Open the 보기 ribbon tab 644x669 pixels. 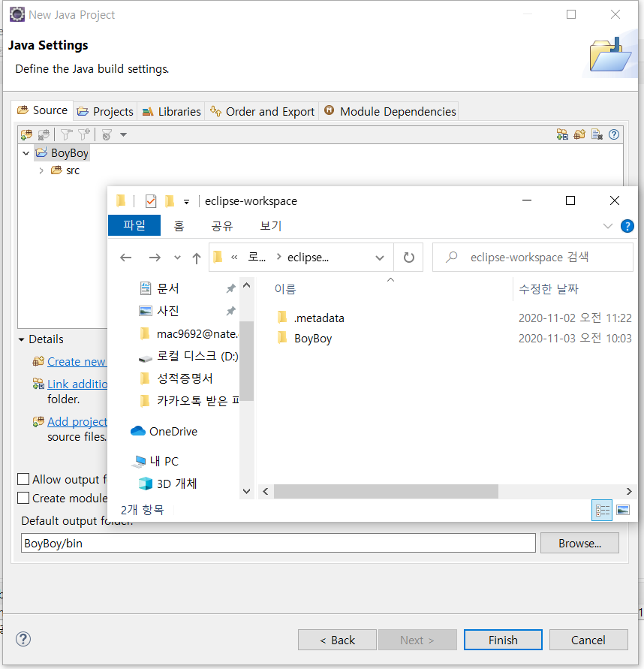pos(271,226)
